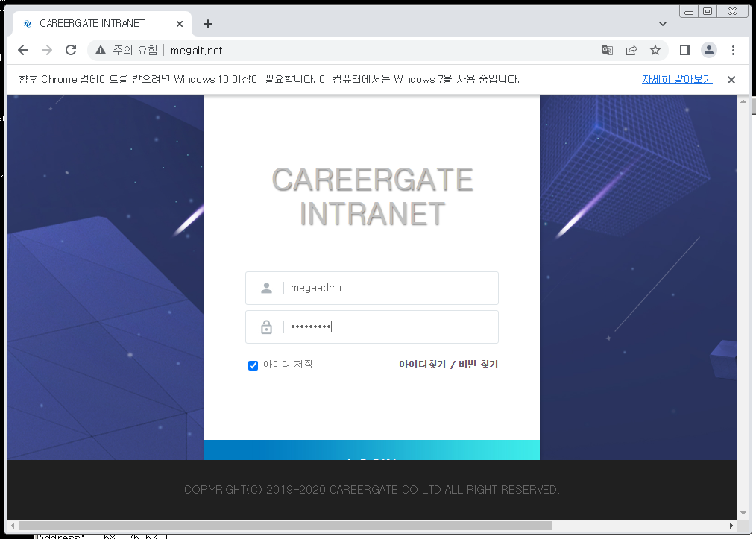Select the CAREERGATE INTRANET tab
The width and height of the screenshot is (756, 539).
[x=101, y=24]
